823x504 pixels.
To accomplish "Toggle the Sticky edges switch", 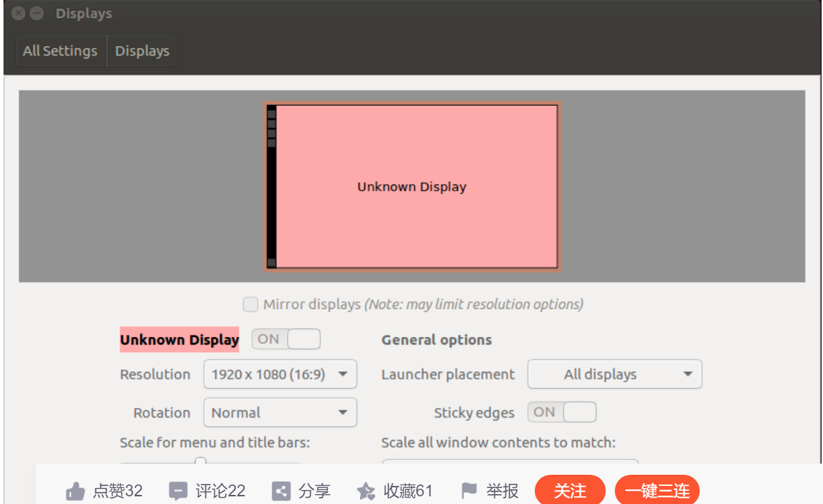I will click(x=562, y=412).
